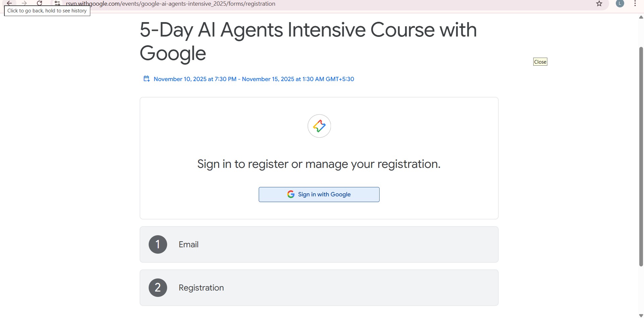Click the 'Click to go back' history tooltip
Screen dimensions: 644x318
[47, 10]
